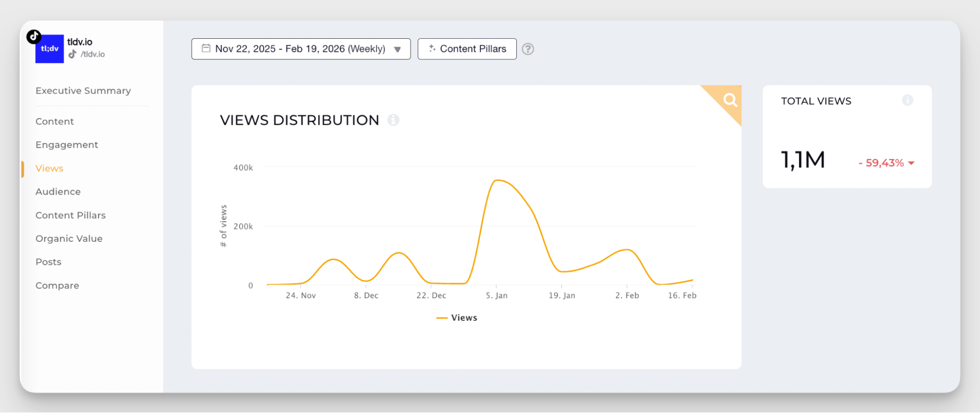
Task: Open Organic Value report page
Action: (x=69, y=239)
